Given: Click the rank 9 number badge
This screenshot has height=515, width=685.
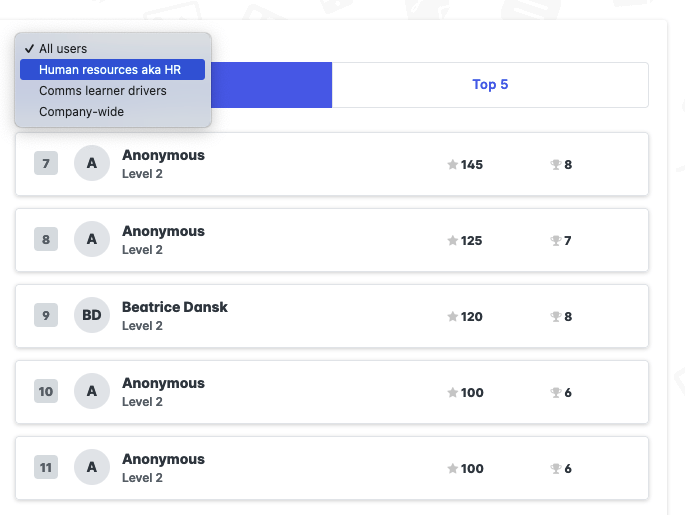Looking at the screenshot, I should pos(46,316).
